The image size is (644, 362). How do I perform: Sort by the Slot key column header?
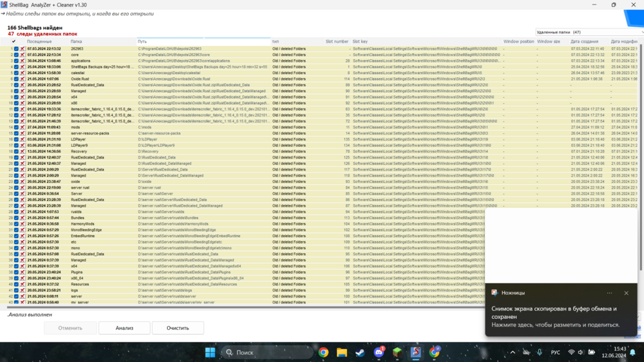tap(360, 41)
